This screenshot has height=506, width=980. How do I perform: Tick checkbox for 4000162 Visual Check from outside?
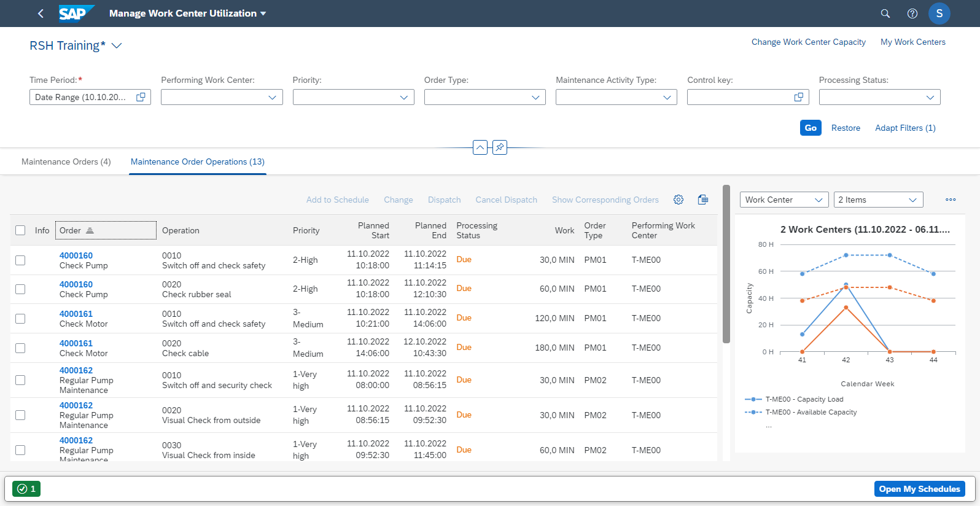pos(20,415)
